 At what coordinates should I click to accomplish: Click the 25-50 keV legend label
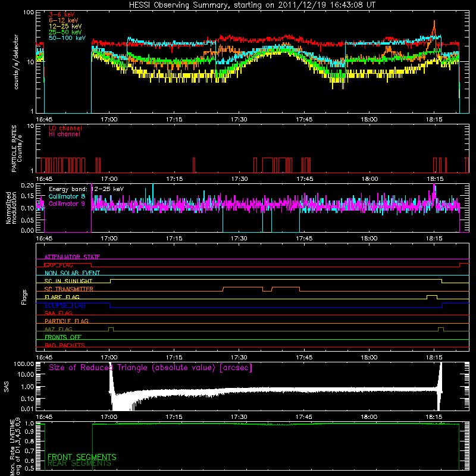[x=65, y=32]
